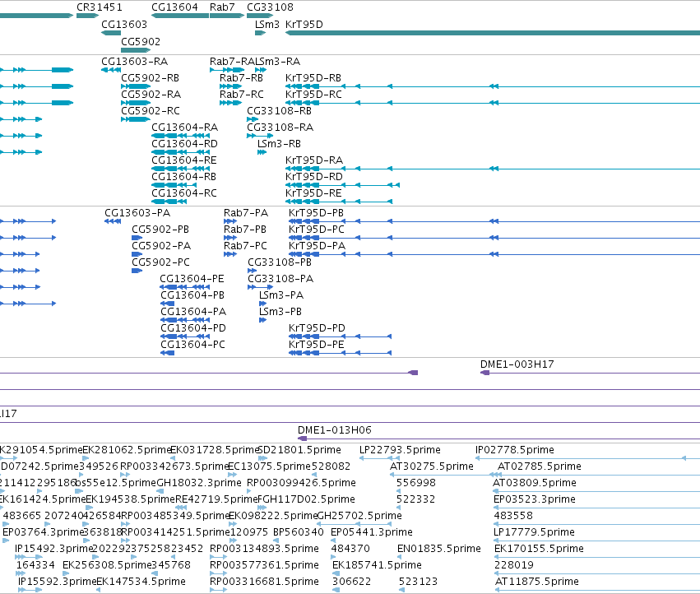Screen dimensions: 700x594
Task: Select the Rab7 gene bar
Action: [227, 16]
